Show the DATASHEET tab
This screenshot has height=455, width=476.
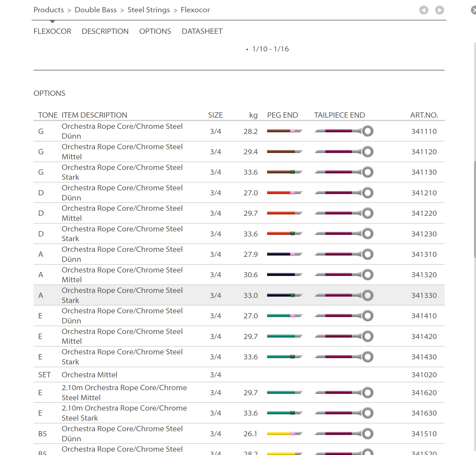click(202, 31)
